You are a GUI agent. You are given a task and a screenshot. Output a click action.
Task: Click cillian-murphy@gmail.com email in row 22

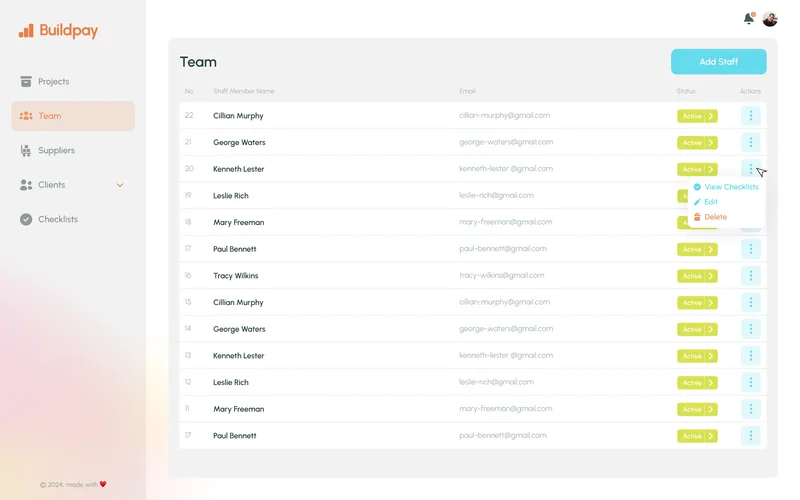click(505, 115)
